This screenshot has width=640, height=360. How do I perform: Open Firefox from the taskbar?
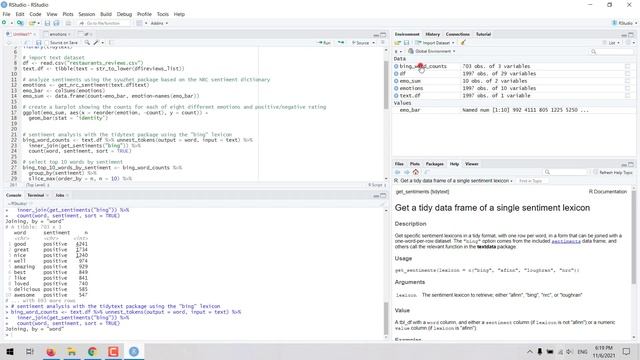[x=51, y=351]
